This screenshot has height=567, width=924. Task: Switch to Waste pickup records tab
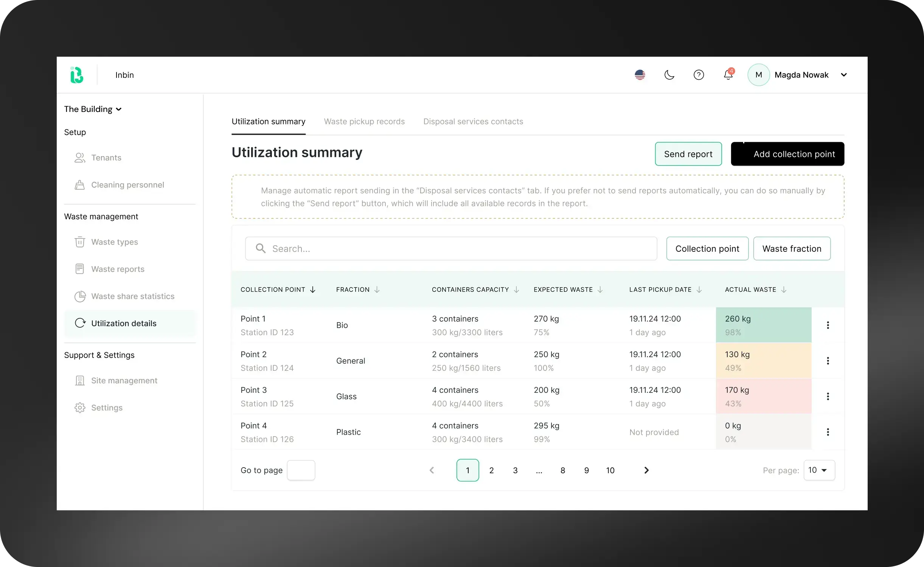pos(364,122)
